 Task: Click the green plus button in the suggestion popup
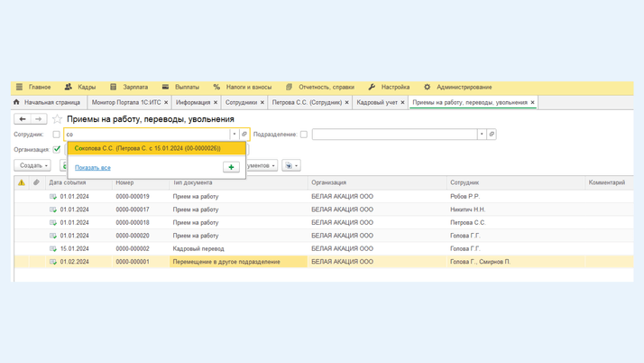[231, 167]
